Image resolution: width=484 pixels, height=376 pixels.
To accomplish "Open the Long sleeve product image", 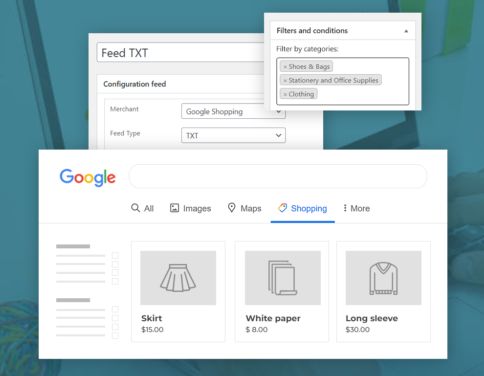I will click(x=383, y=278).
